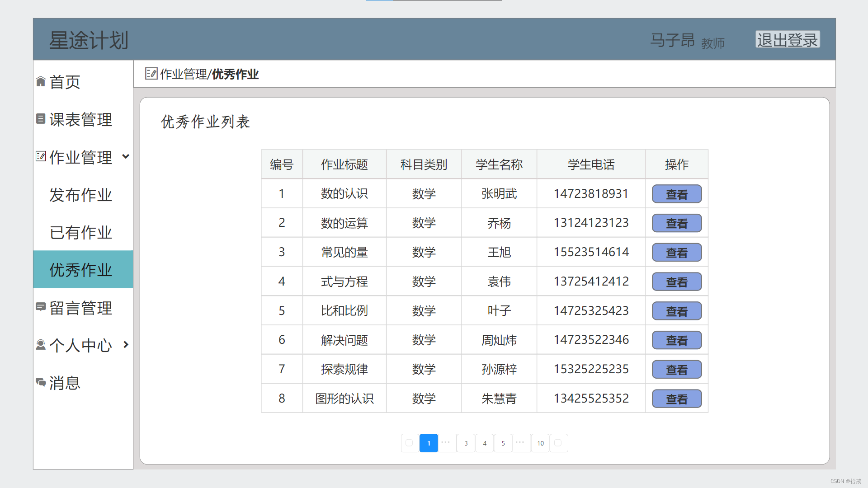This screenshot has width=868, height=488.
Task: Click the user avatar icon beside 个人中心
Action: [41, 345]
